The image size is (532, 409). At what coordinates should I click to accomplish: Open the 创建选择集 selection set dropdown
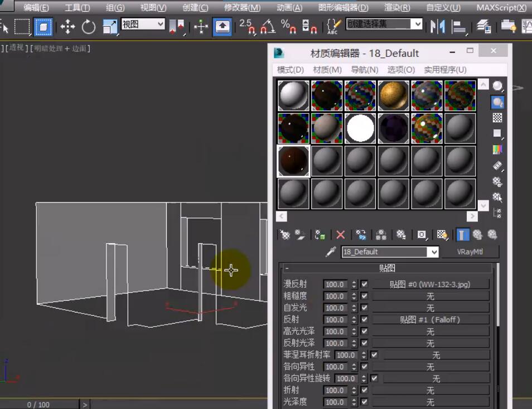(x=417, y=23)
